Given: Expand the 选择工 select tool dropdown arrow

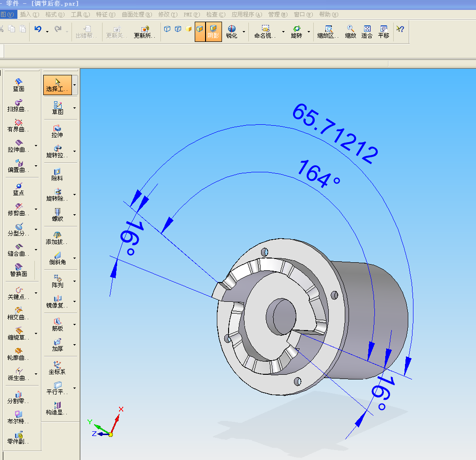Looking at the screenshot, I should (75, 85).
